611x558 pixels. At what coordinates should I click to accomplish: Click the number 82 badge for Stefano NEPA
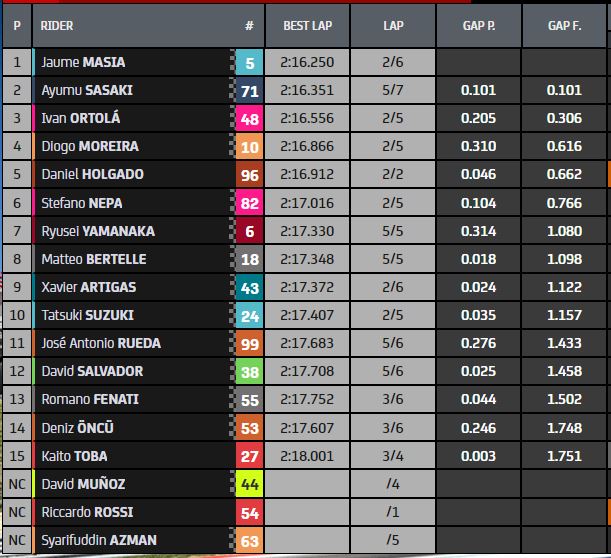click(251, 203)
